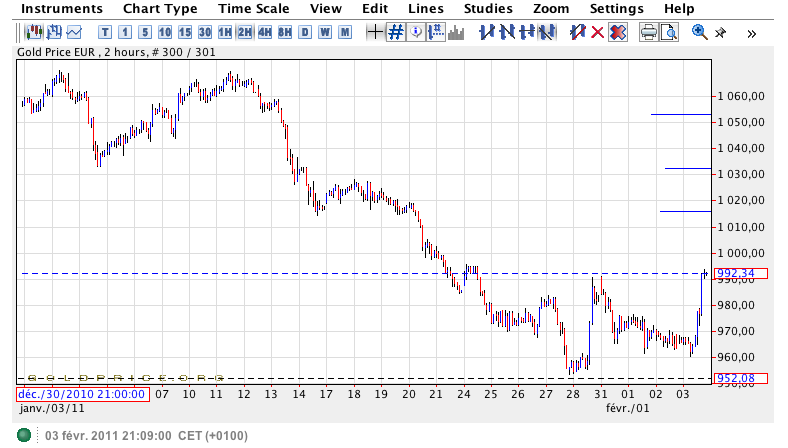
Task: Print the chart
Action: [648, 33]
